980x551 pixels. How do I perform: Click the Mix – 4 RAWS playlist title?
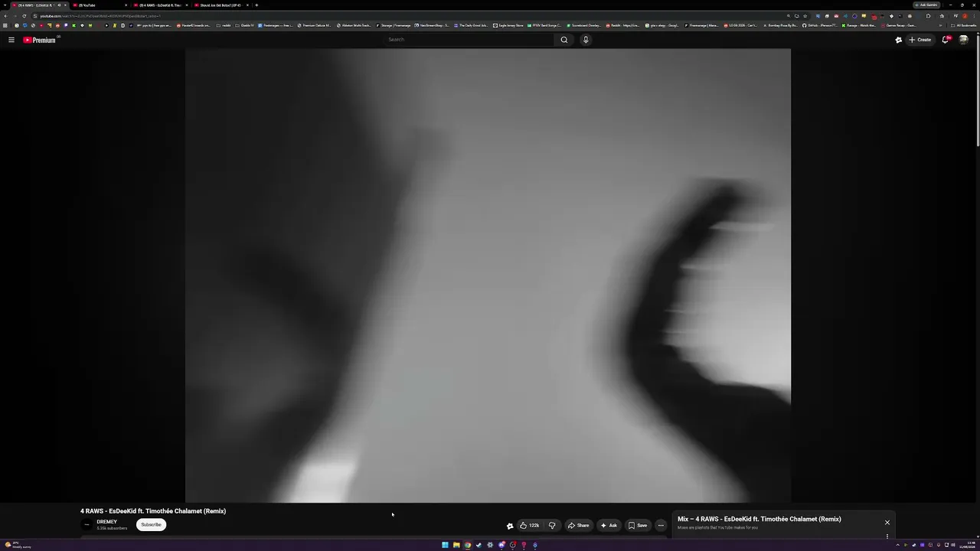(x=759, y=519)
